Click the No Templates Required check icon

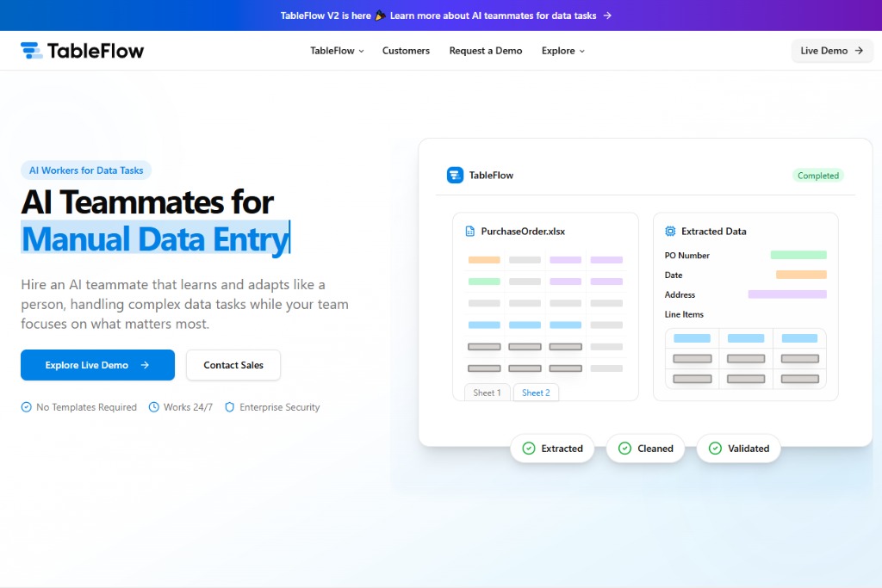coord(27,407)
